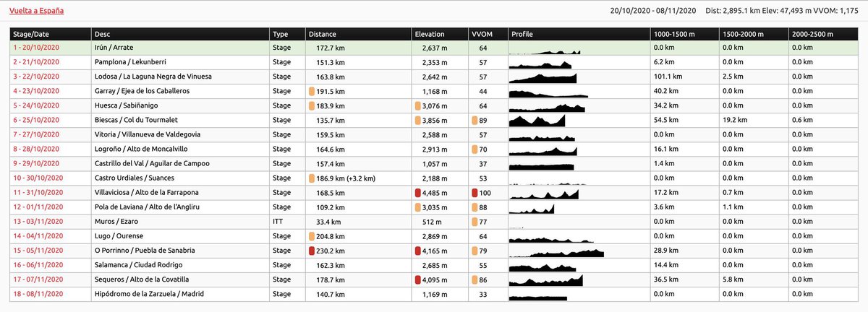Select the description Huesca / Sabiñanigo
This screenshot has height=312, width=868.
point(126,105)
